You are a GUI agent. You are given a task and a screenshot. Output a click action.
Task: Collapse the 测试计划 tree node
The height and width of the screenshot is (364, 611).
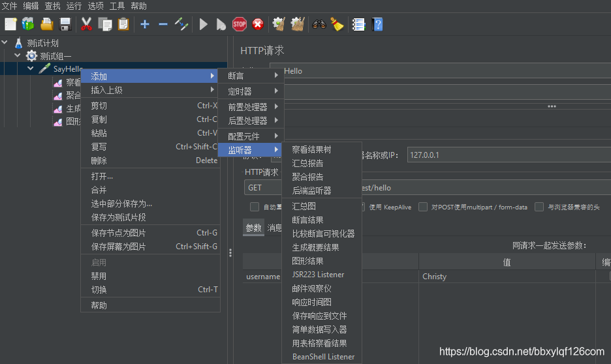(x=5, y=43)
